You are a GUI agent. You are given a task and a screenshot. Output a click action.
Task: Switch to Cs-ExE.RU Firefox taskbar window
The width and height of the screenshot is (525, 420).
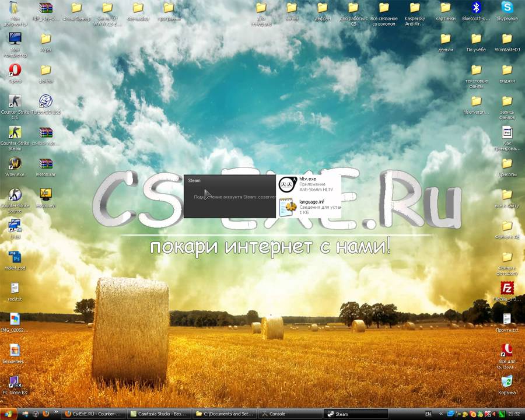[x=94, y=414]
